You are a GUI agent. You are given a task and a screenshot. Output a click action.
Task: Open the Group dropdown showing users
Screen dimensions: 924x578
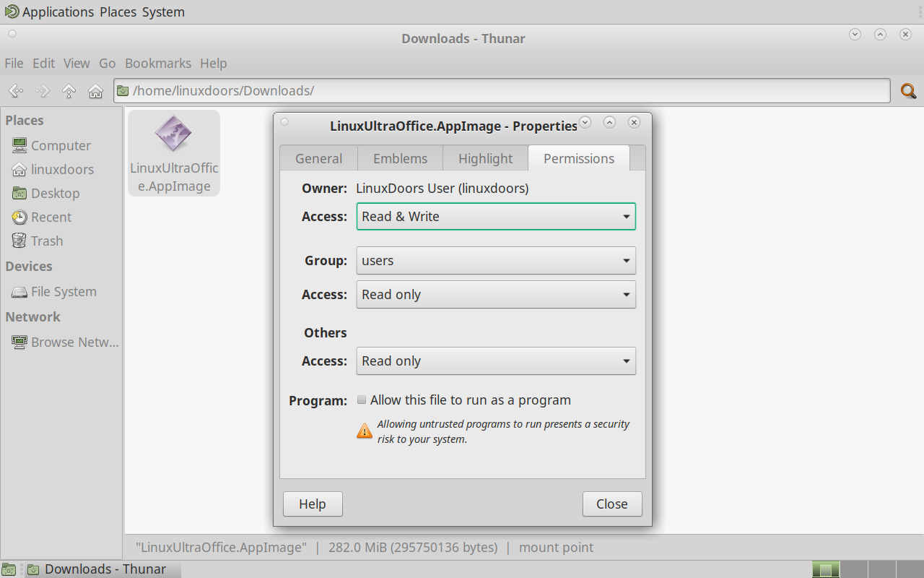click(x=496, y=260)
